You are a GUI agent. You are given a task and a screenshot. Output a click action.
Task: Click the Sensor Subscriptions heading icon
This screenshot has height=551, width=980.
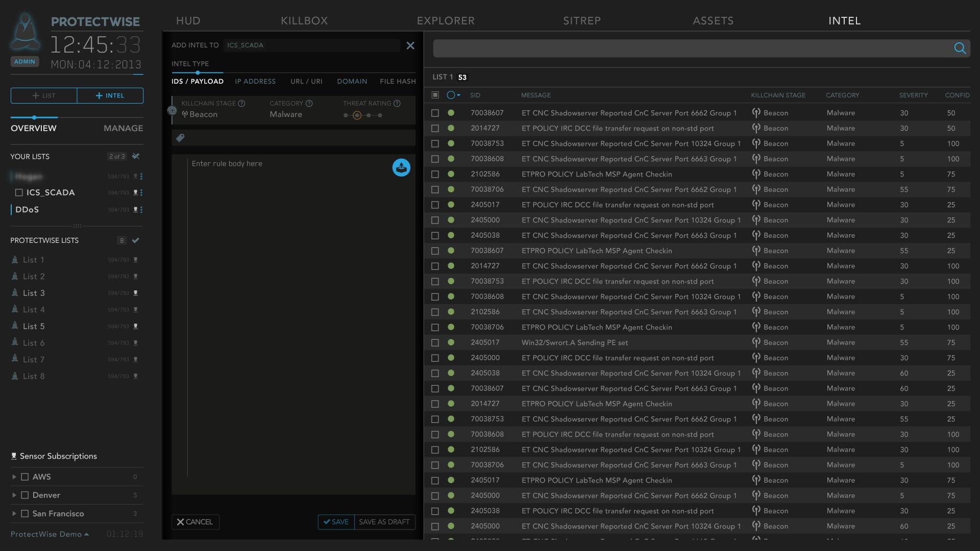pos(14,456)
